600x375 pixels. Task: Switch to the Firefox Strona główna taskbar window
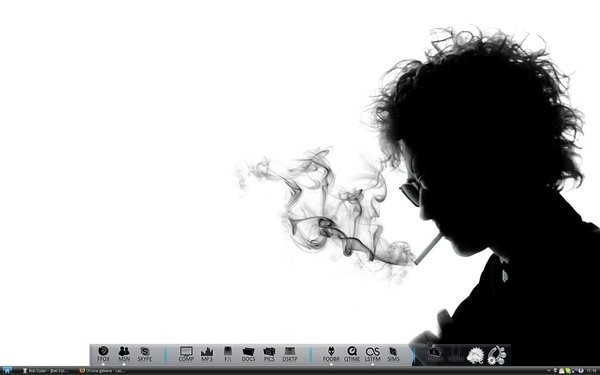(x=103, y=371)
